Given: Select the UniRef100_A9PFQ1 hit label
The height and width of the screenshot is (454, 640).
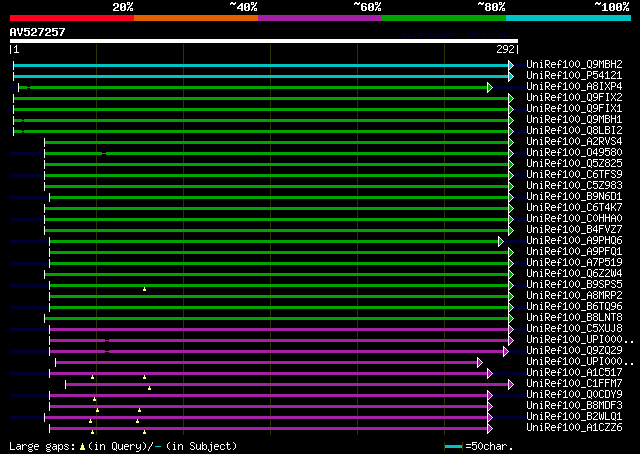Looking at the screenshot, I should [x=574, y=252].
